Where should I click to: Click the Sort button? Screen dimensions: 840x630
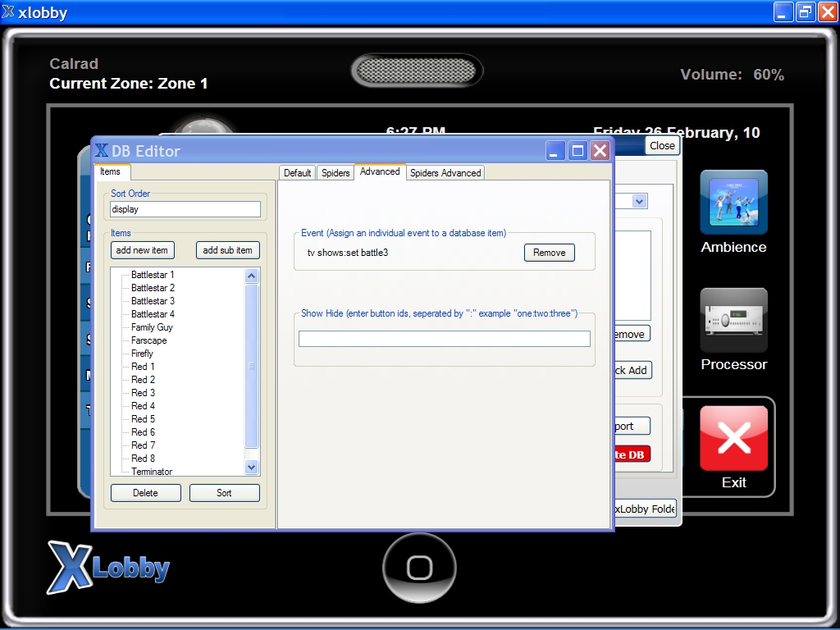point(225,493)
